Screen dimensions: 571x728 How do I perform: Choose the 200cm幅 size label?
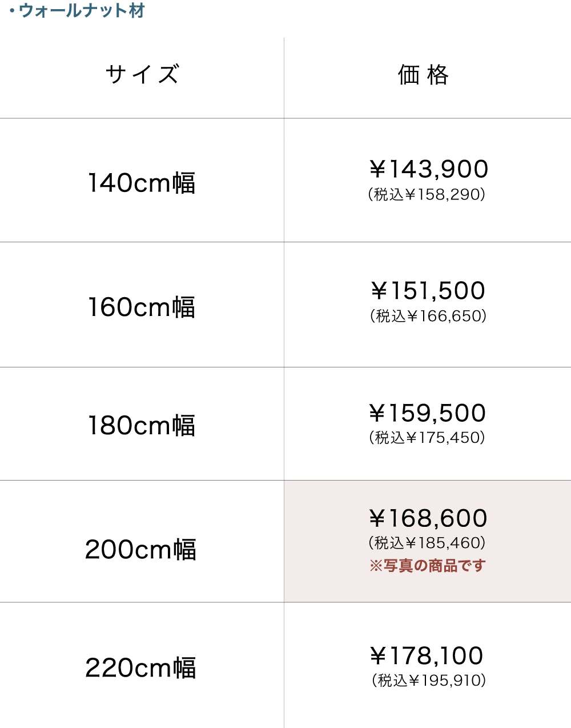click(141, 550)
